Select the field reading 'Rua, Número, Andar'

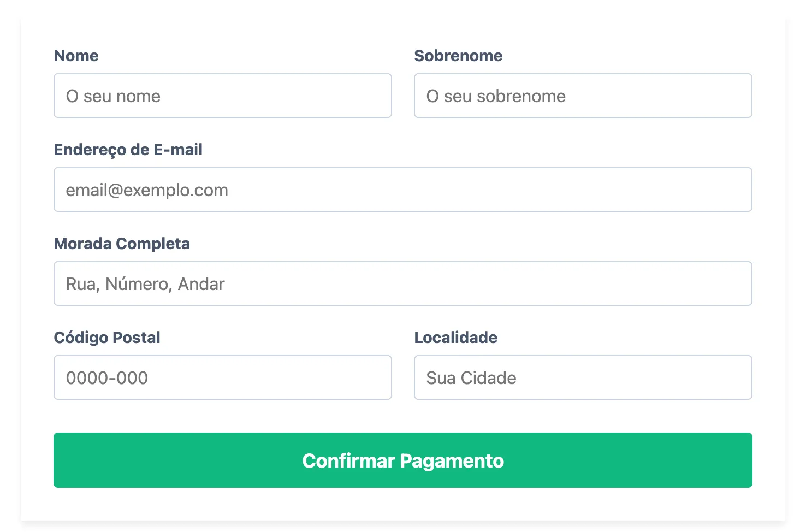403,283
